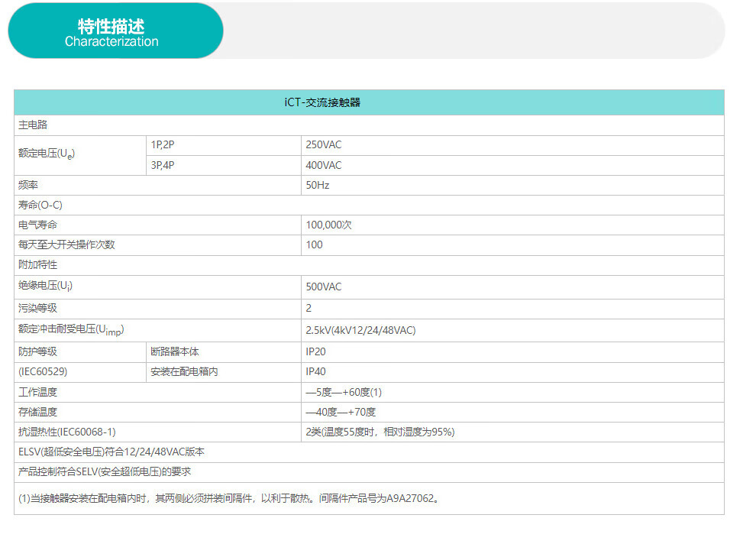756x544 pixels.
Task: Select the 每天至大开关操作次数 label
Action: tap(66, 245)
